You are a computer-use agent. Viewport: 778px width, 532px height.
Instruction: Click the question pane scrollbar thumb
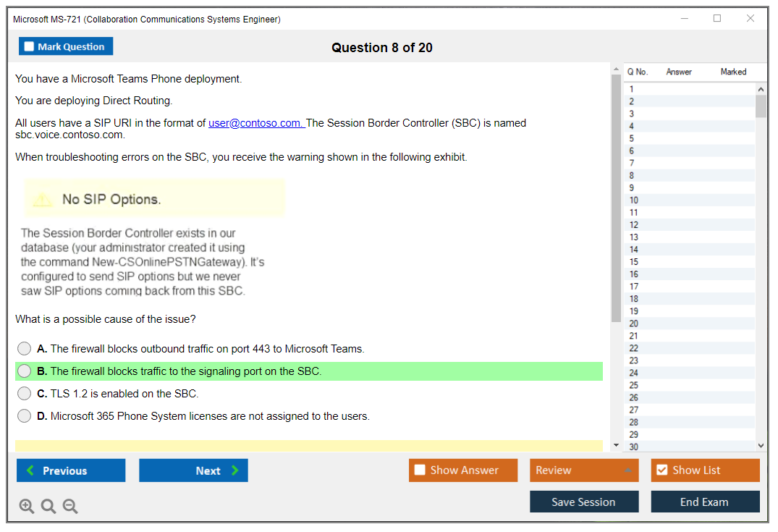(x=616, y=198)
